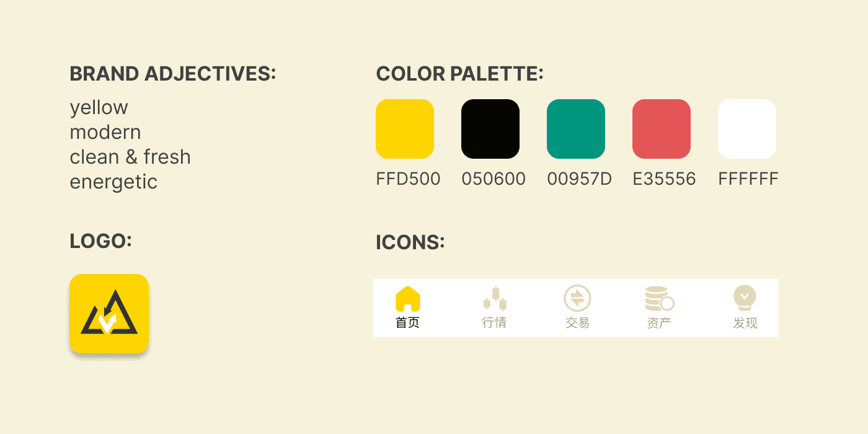Switch to the 行情 tab label
The image size is (868, 434).
click(494, 323)
